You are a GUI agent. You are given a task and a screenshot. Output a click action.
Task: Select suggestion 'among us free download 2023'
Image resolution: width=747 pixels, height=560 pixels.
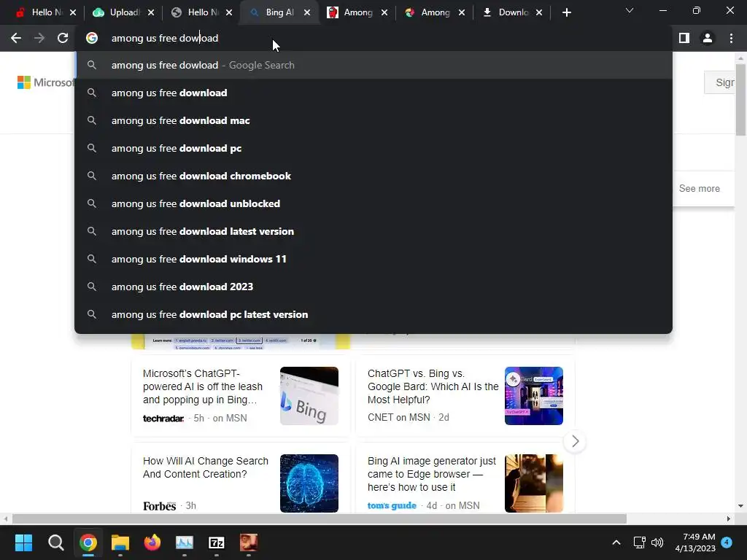pos(373,287)
